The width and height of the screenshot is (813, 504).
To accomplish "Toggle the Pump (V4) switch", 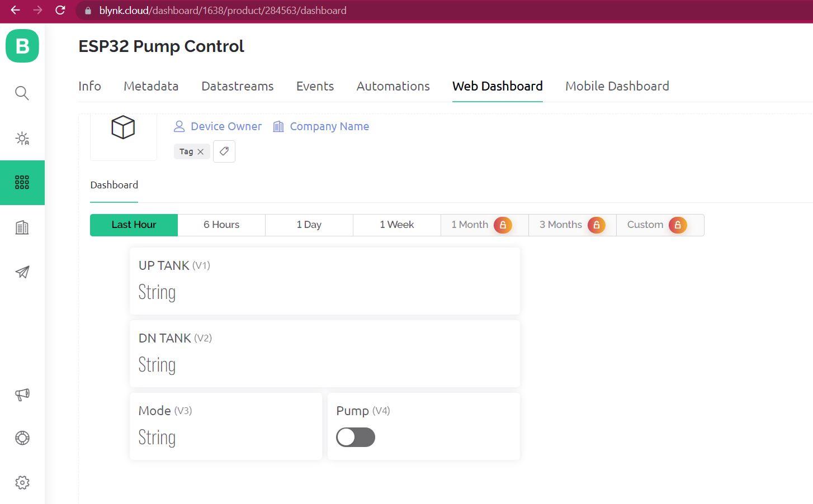I will pyautogui.click(x=356, y=438).
